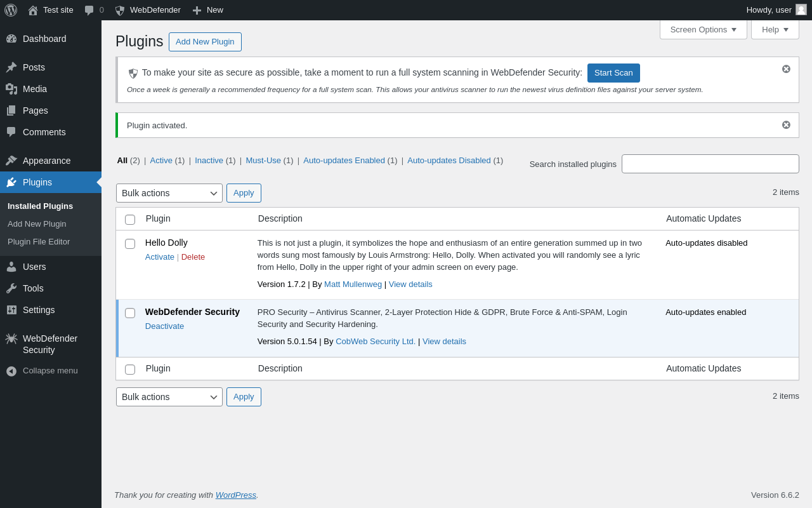Viewport: 812px width, 508px height.
Task: Focus the Search installed plugins field
Action: tap(710, 164)
